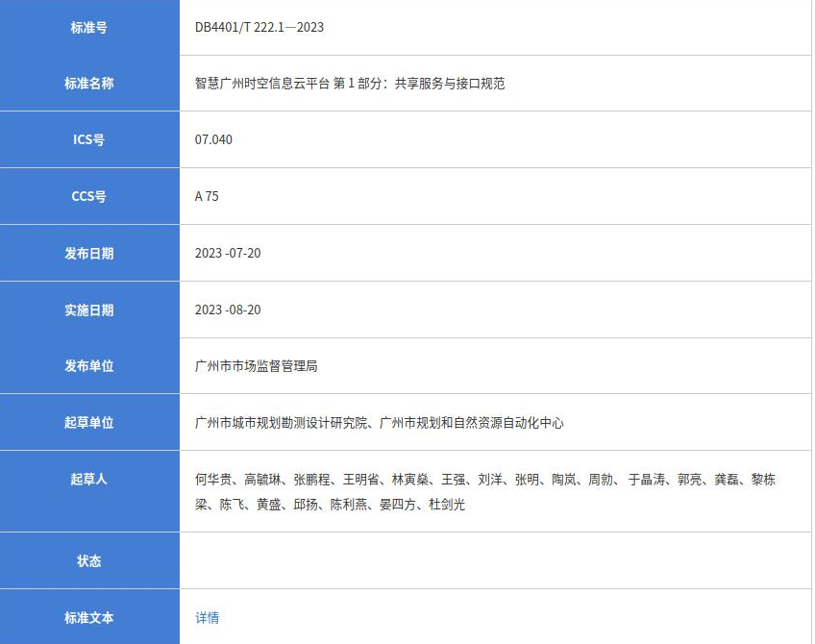This screenshot has width=815, height=644.
Task: Click the implementation date 2023 -08-20
Action: click(228, 310)
